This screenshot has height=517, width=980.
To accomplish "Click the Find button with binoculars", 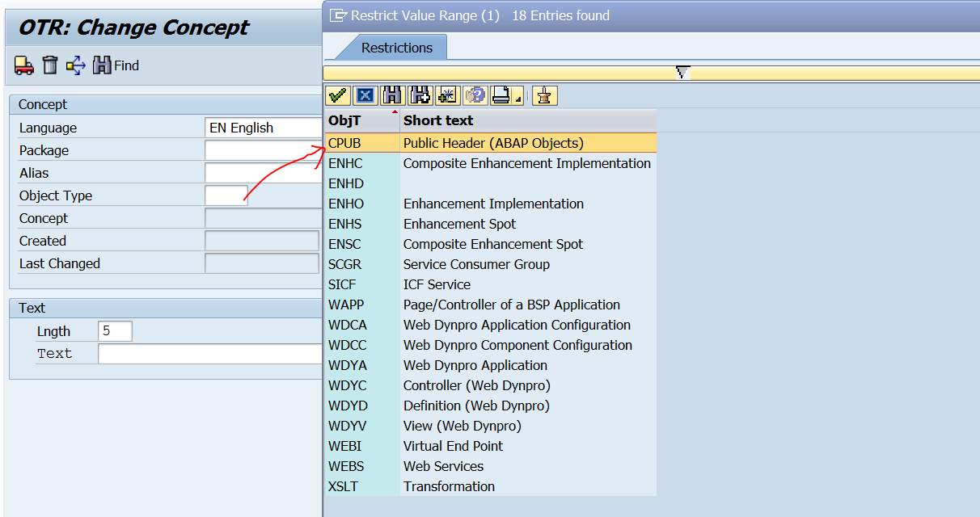I will point(116,65).
